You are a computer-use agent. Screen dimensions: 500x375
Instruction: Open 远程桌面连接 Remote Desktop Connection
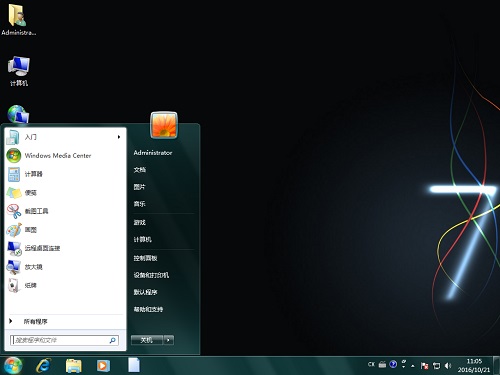[65, 248]
